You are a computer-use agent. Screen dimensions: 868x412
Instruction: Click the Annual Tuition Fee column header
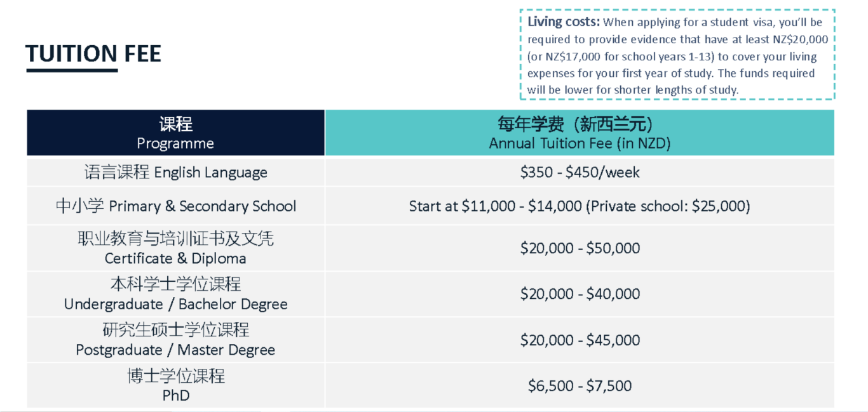click(580, 133)
